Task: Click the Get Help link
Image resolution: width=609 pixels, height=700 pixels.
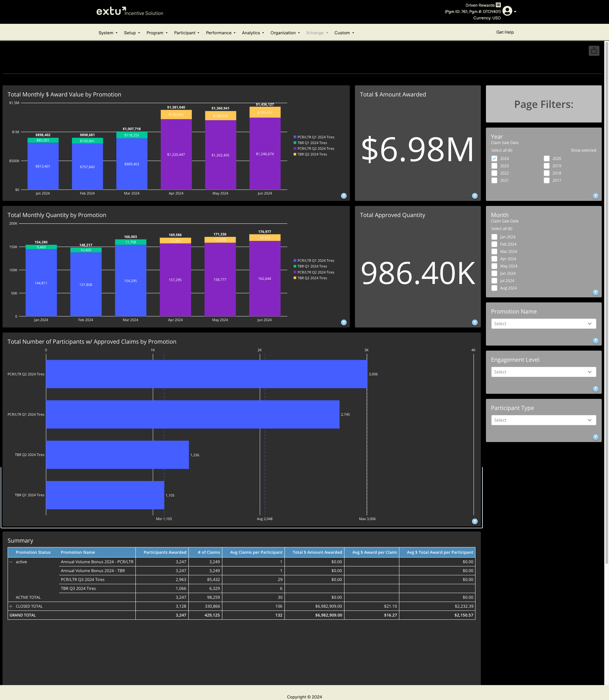Action: (x=505, y=32)
